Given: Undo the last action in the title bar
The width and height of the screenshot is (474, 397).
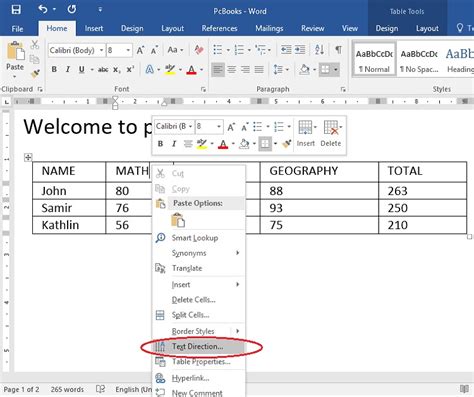Looking at the screenshot, I should click(x=43, y=9).
